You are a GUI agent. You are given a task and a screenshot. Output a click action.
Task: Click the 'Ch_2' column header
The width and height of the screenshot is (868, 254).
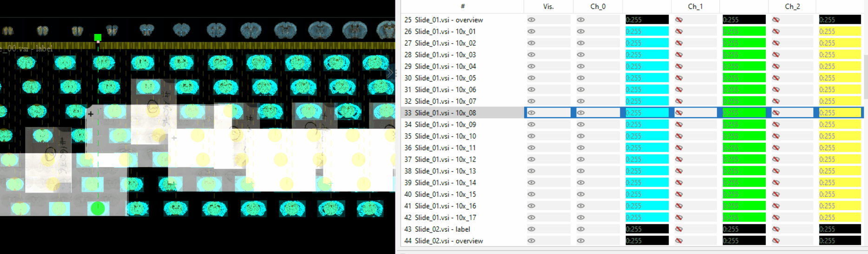coord(792,7)
